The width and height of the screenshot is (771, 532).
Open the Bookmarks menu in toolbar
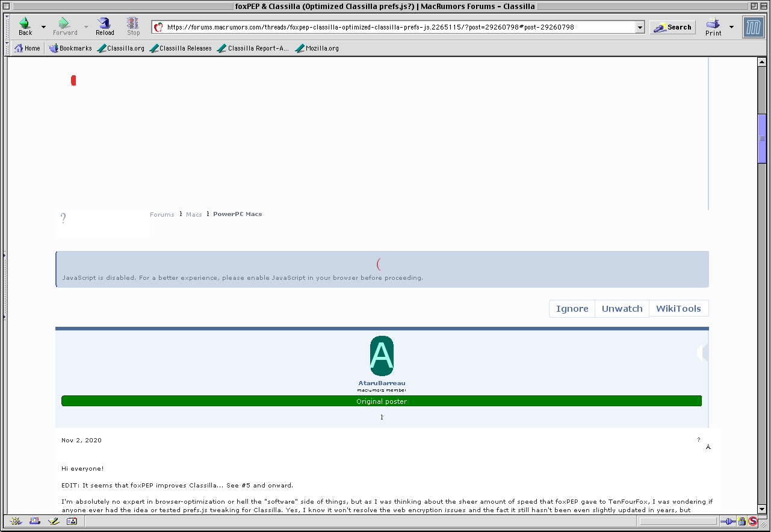[70, 48]
